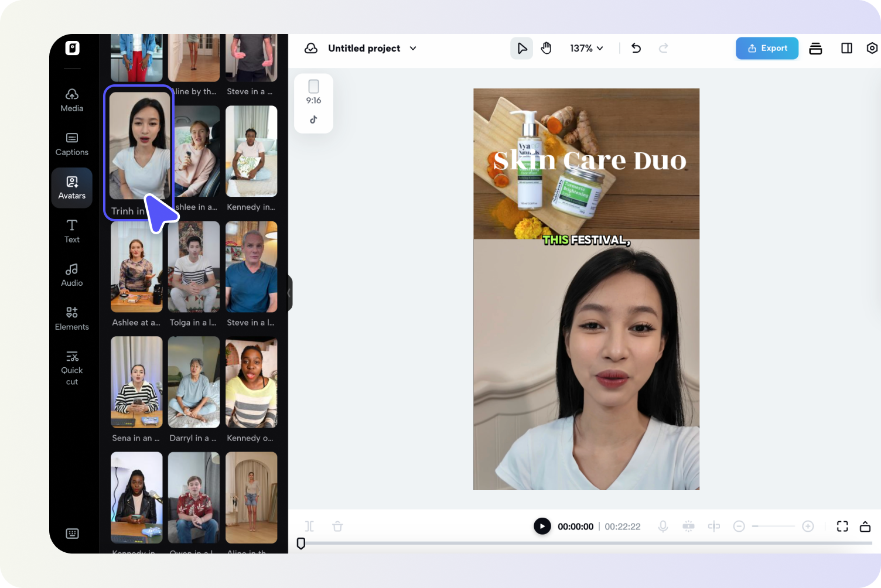Click the Export button
The width and height of the screenshot is (881, 588).
[x=767, y=48]
